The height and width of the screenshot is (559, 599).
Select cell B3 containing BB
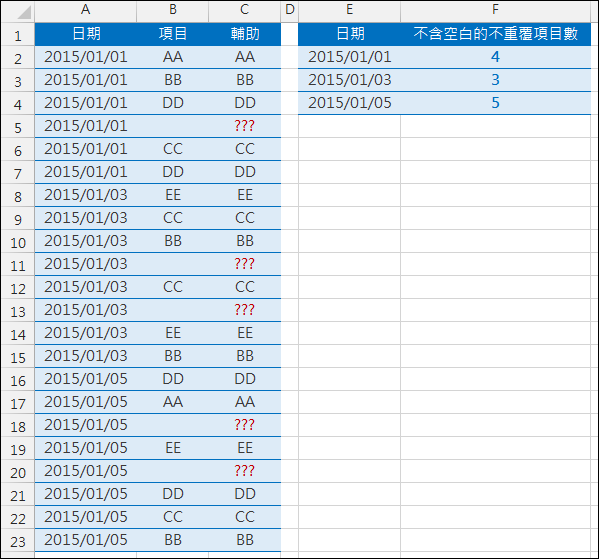[173, 80]
